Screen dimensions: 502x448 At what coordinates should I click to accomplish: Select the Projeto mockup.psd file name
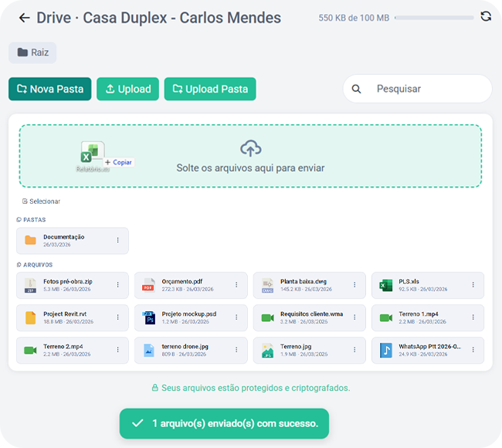pyautogui.click(x=189, y=314)
